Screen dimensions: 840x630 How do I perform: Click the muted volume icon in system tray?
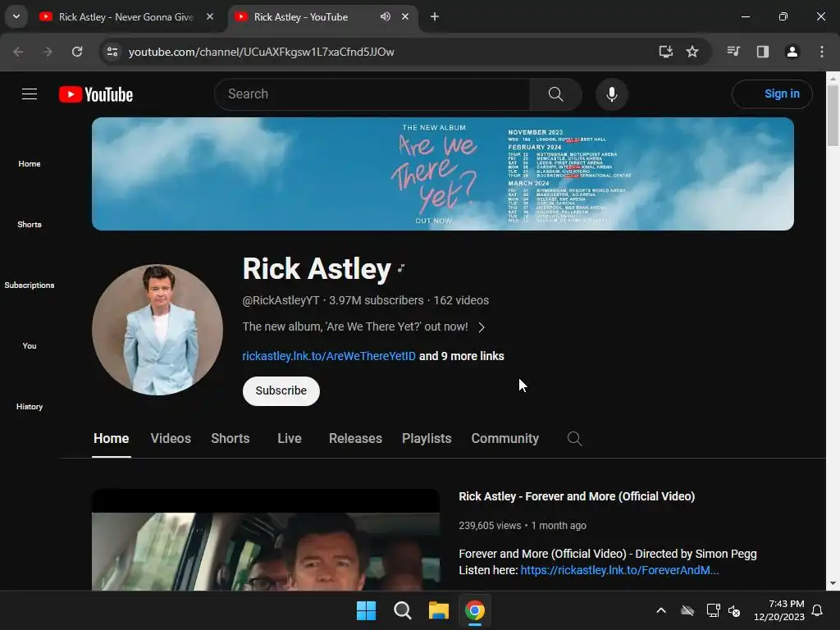[734, 610]
